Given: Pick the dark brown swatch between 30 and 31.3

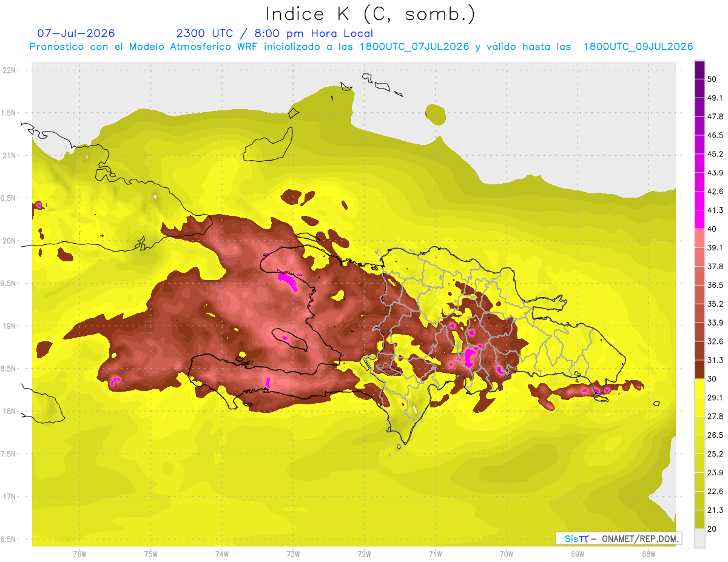Looking at the screenshot, I should 699,369.
